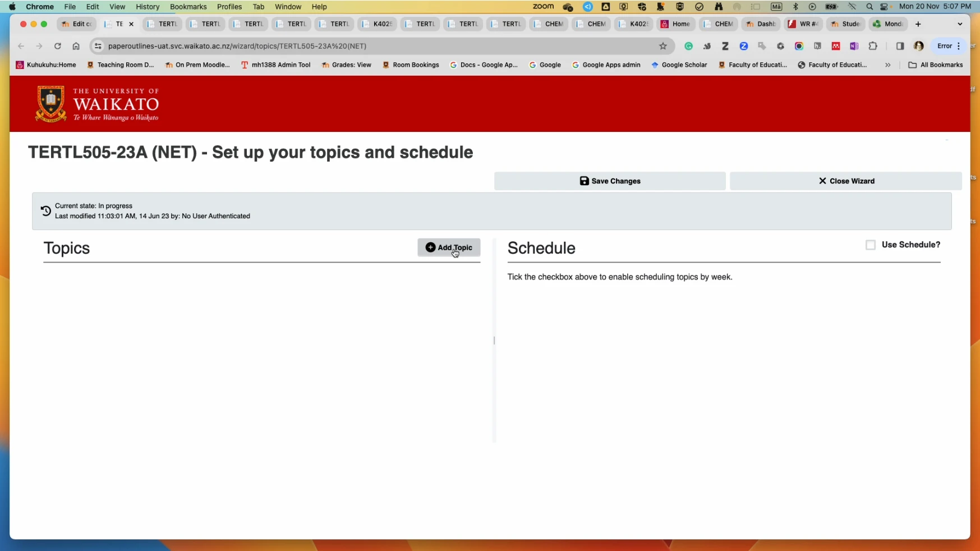
Task: Click the history clock icon beside Current state
Action: (x=46, y=211)
